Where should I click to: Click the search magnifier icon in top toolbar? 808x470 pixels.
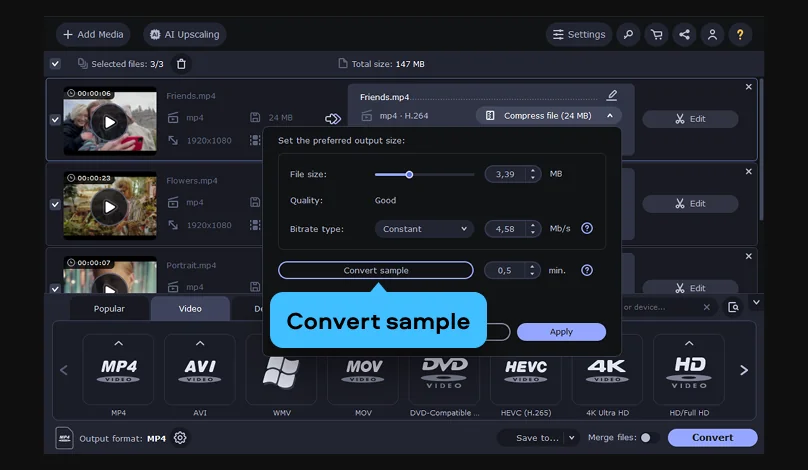628,34
